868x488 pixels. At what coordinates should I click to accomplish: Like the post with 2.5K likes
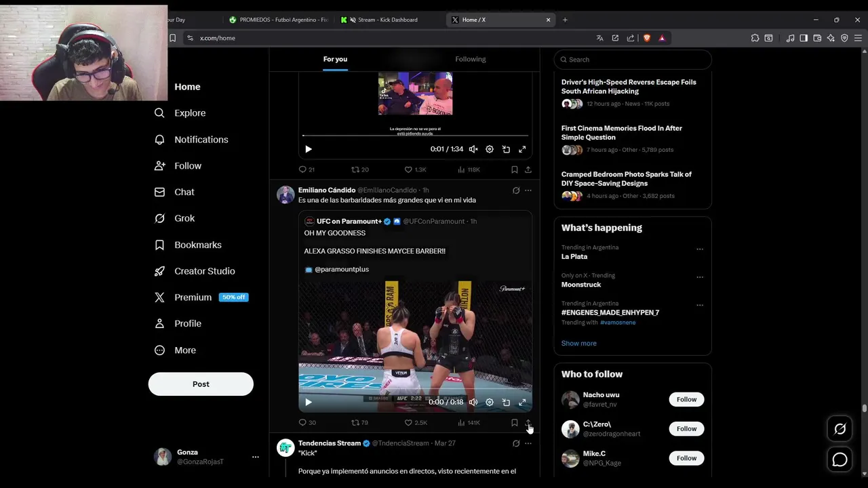click(416, 423)
